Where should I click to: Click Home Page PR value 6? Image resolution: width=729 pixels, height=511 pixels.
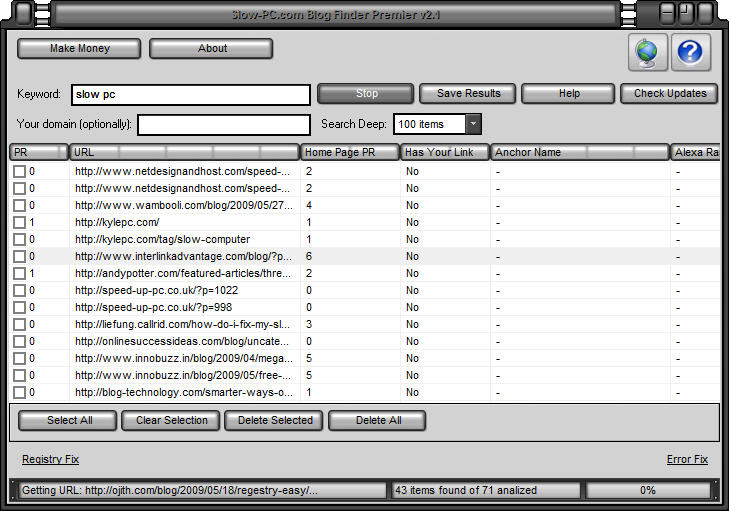309,257
